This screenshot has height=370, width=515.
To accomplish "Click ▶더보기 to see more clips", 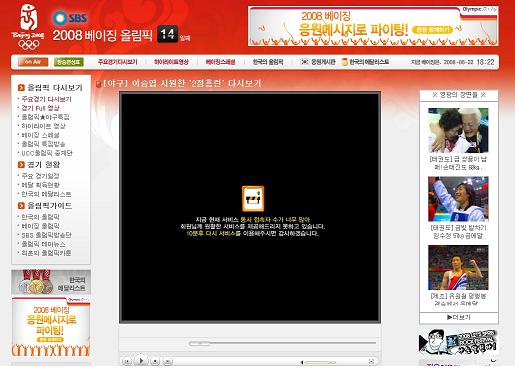I will 458,317.
